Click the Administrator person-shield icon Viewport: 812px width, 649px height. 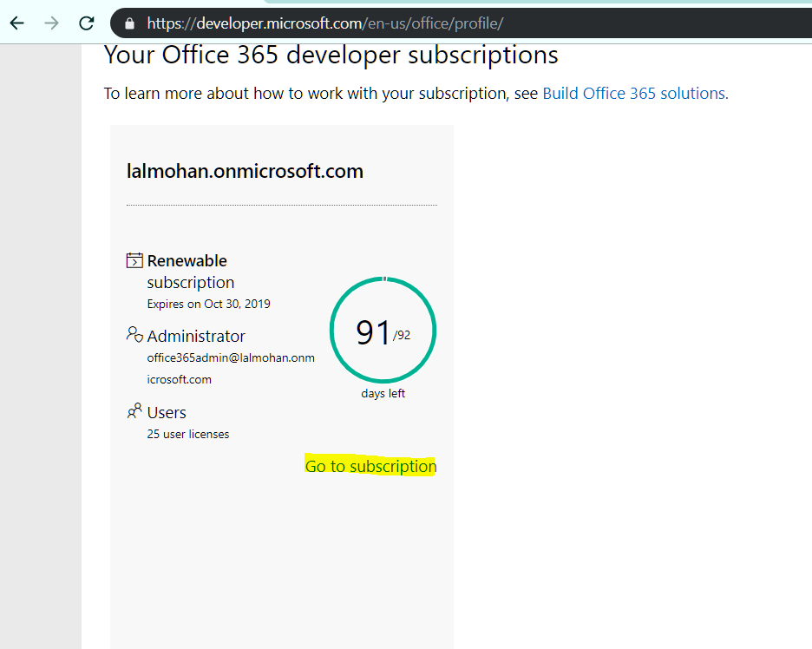coord(134,335)
